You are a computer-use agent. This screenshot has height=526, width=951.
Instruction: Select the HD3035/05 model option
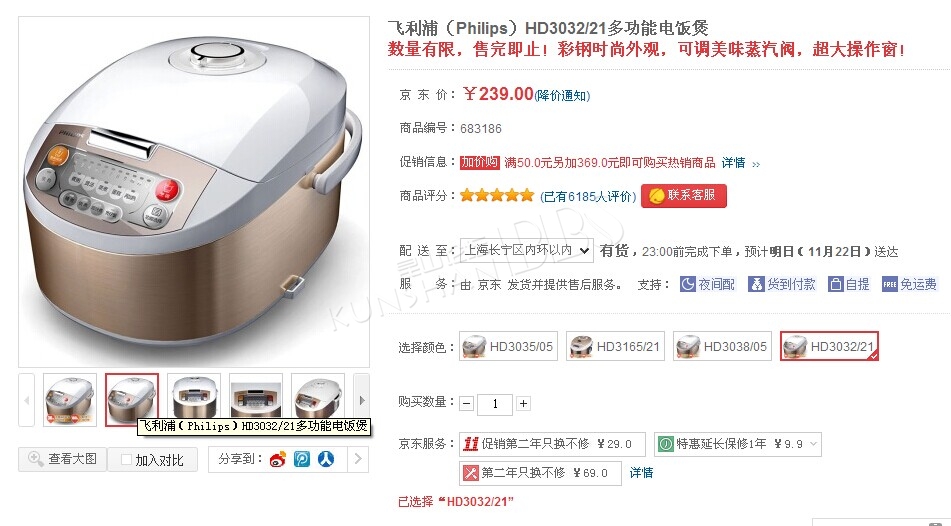coord(508,346)
